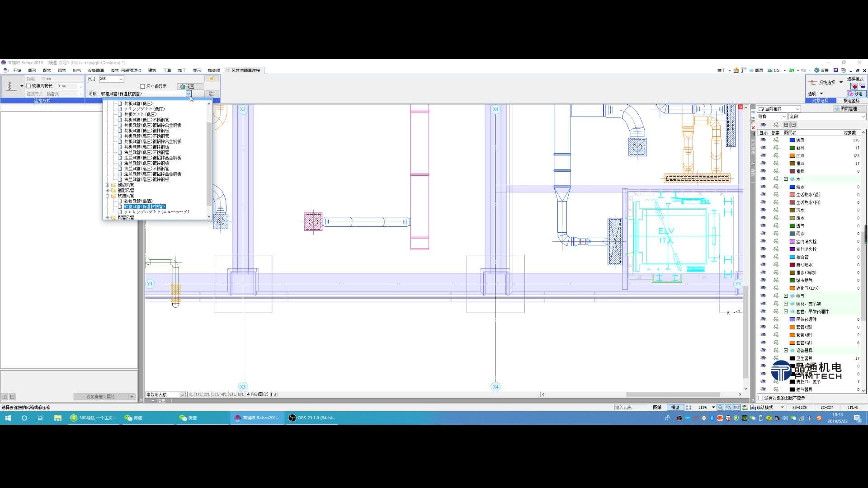
Task: Switch to the 指定坐标 tab
Action: click(x=851, y=101)
